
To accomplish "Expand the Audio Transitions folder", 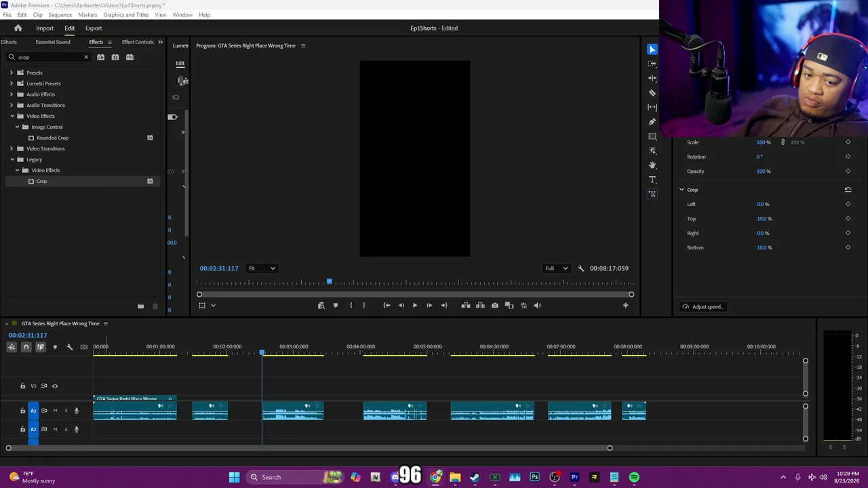I will click(12, 105).
